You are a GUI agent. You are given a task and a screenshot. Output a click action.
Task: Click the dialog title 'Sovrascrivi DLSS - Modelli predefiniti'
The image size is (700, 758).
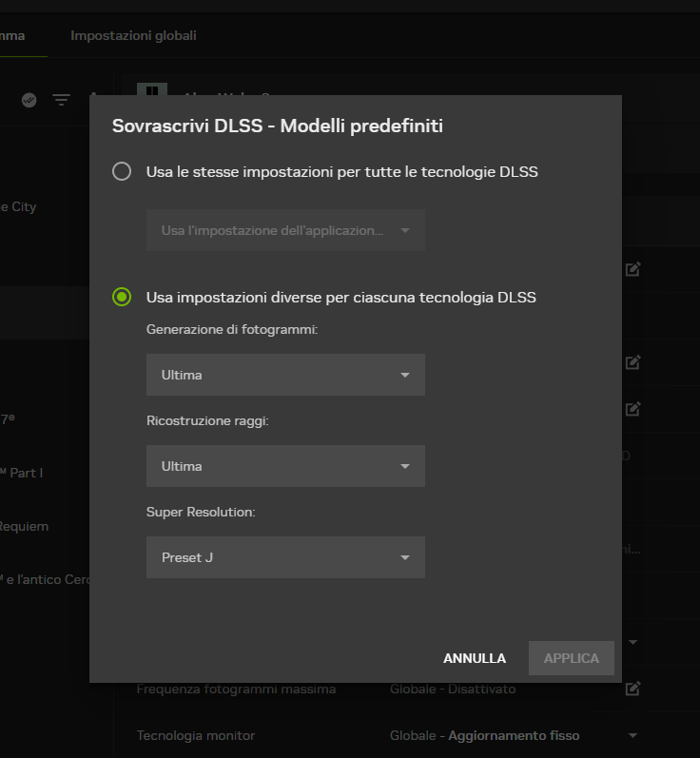278,126
